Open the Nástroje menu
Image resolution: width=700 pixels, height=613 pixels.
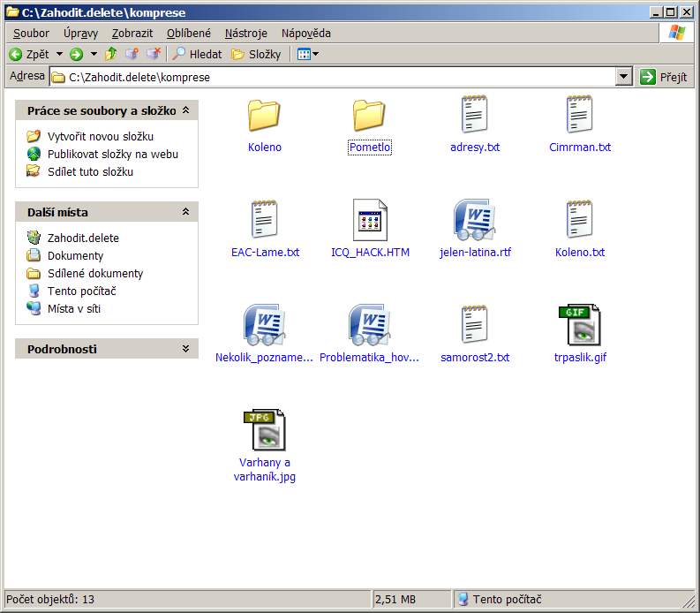click(245, 33)
